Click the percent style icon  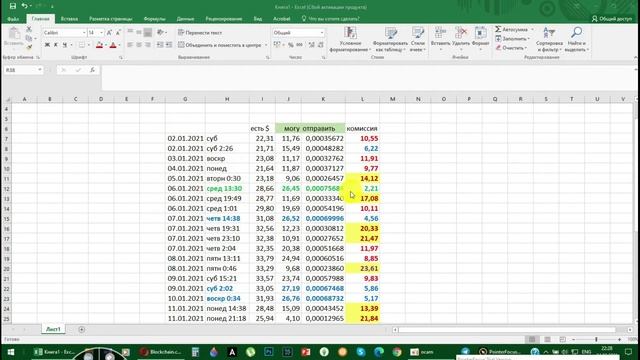pyautogui.click(x=291, y=45)
